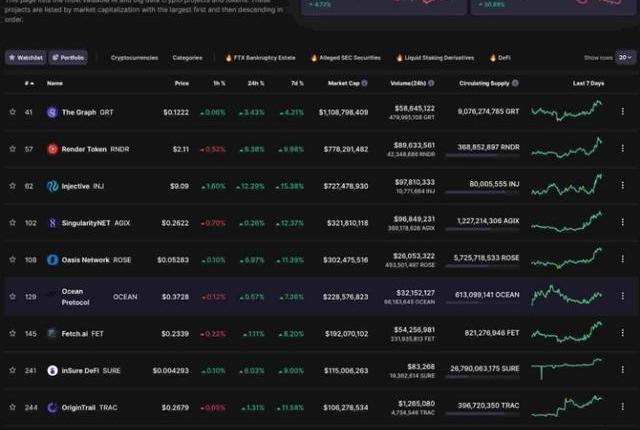640x430 pixels.
Task: Click Ocean Protocol 7-day sparkline chart
Action: [x=567, y=296]
